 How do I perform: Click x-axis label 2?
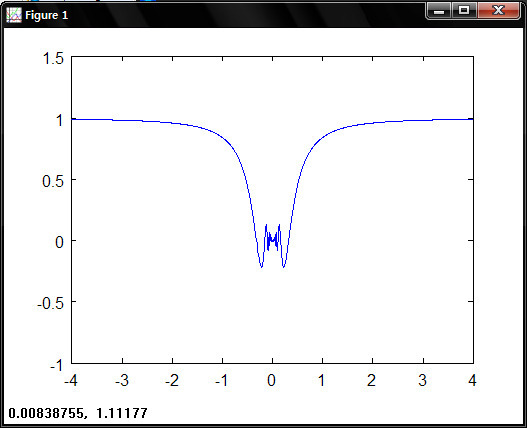pyautogui.click(x=371, y=380)
